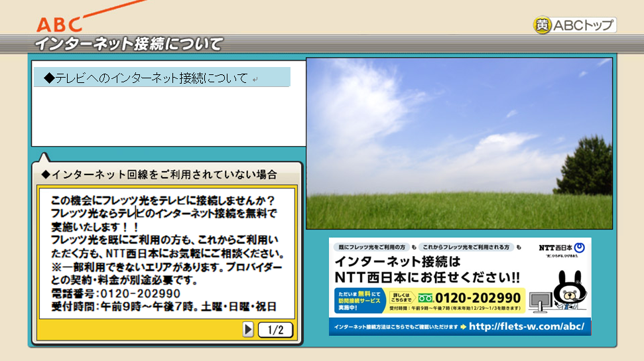Click 既にフレッツ光をご利用の方 label
This screenshot has width=644, height=361.
coord(371,247)
